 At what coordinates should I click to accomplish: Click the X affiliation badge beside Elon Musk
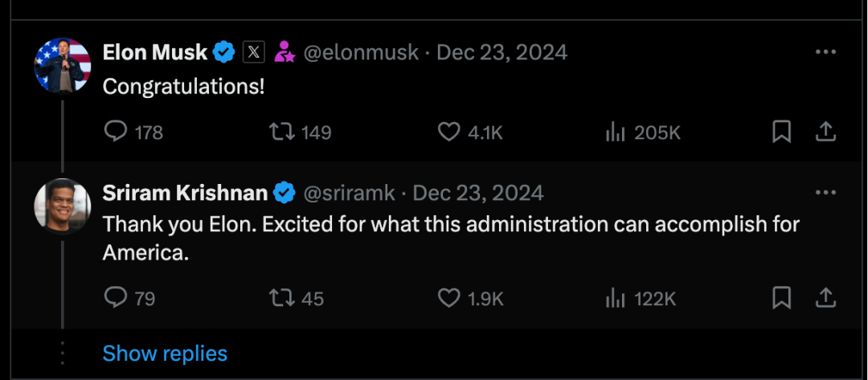click(x=253, y=53)
